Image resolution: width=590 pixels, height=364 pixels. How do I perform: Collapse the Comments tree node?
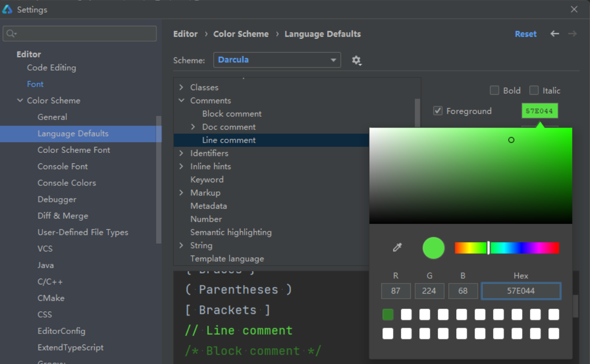pyautogui.click(x=181, y=101)
